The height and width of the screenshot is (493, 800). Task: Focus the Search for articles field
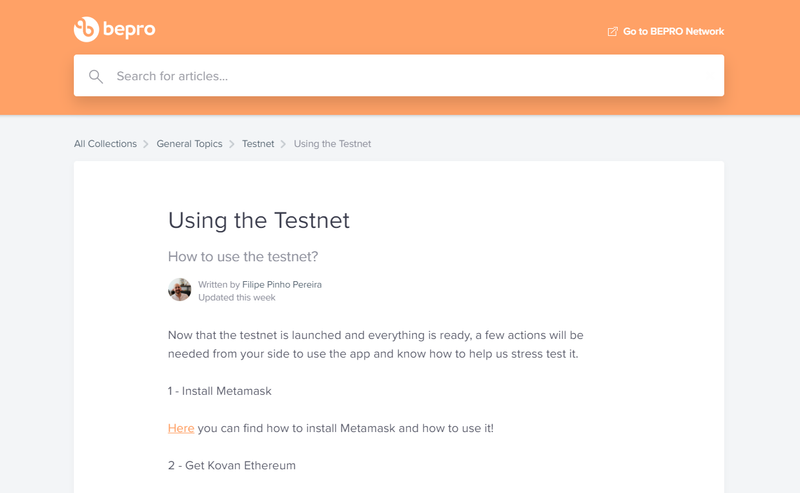400,76
